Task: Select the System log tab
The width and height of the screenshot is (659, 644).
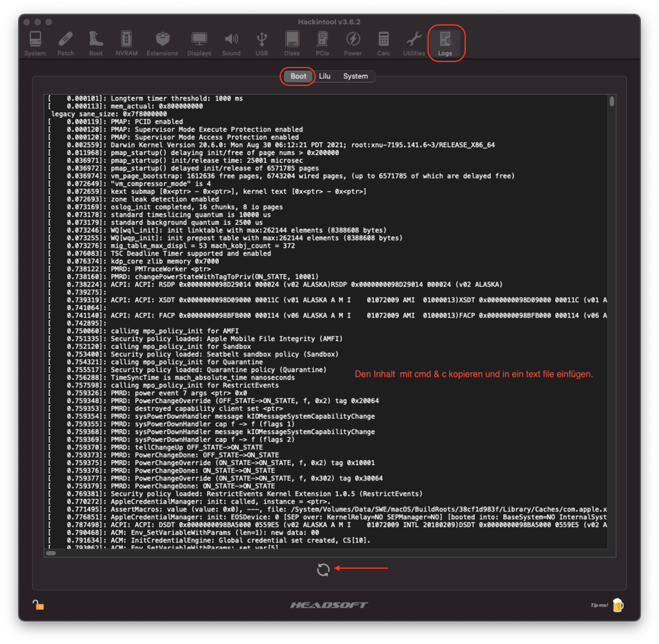Action: click(355, 76)
